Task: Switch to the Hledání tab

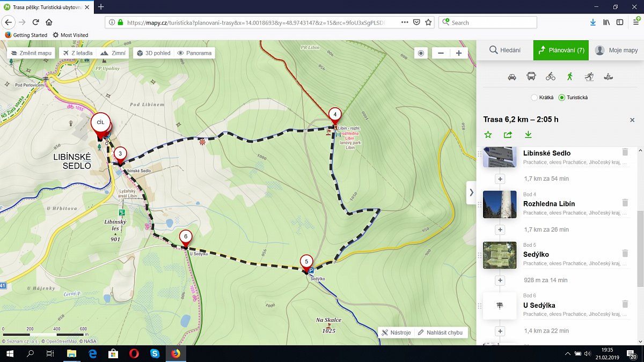Action: tap(504, 50)
